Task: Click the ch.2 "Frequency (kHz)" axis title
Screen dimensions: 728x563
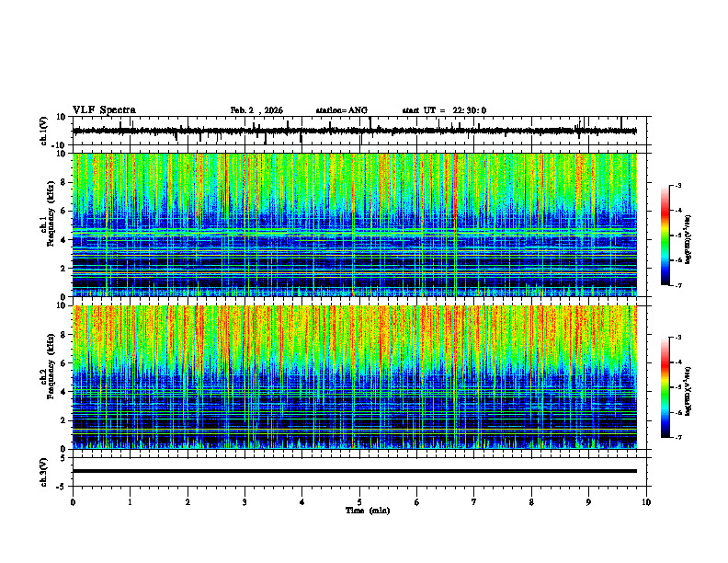Action: [51, 365]
